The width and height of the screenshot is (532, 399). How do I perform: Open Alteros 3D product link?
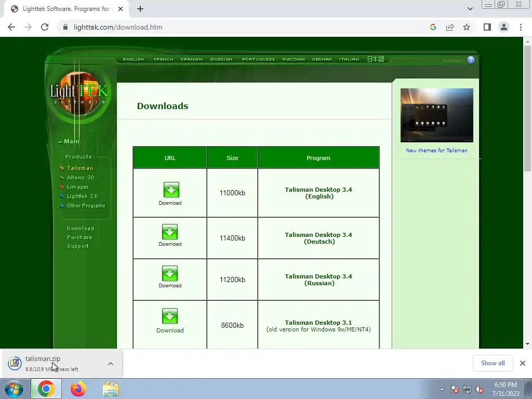(81, 178)
